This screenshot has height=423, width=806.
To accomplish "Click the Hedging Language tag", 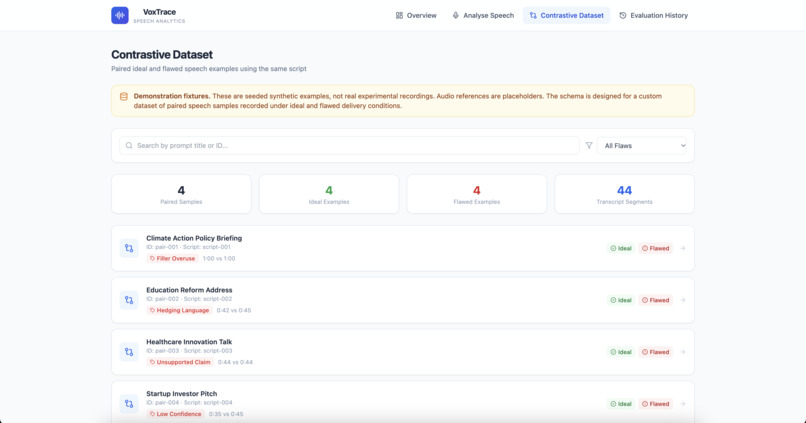I will point(179,310).
